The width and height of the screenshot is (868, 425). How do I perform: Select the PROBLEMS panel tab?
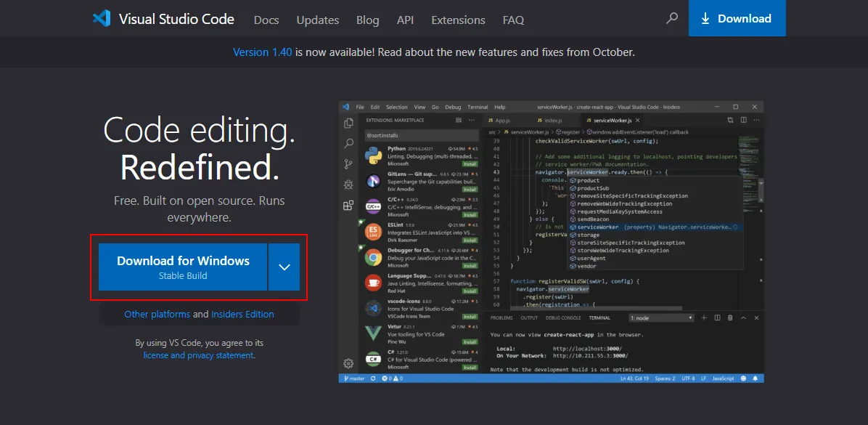tap(501, 318)
